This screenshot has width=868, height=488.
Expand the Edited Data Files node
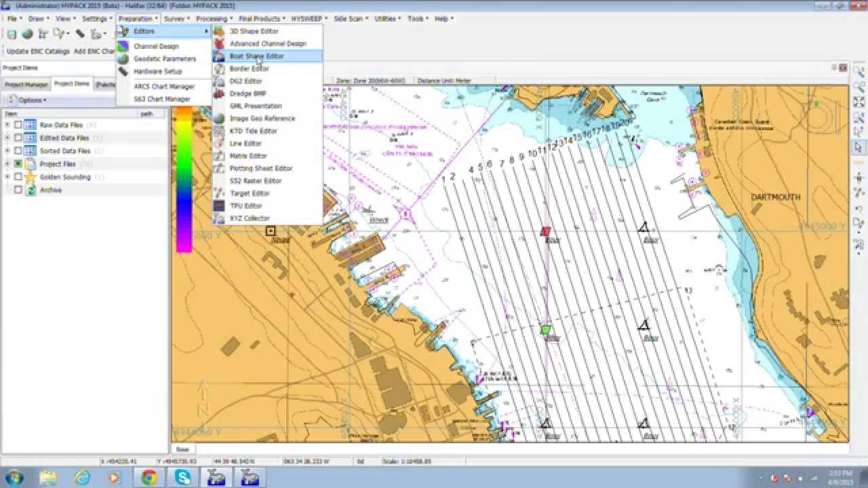[x=7, y=138]
